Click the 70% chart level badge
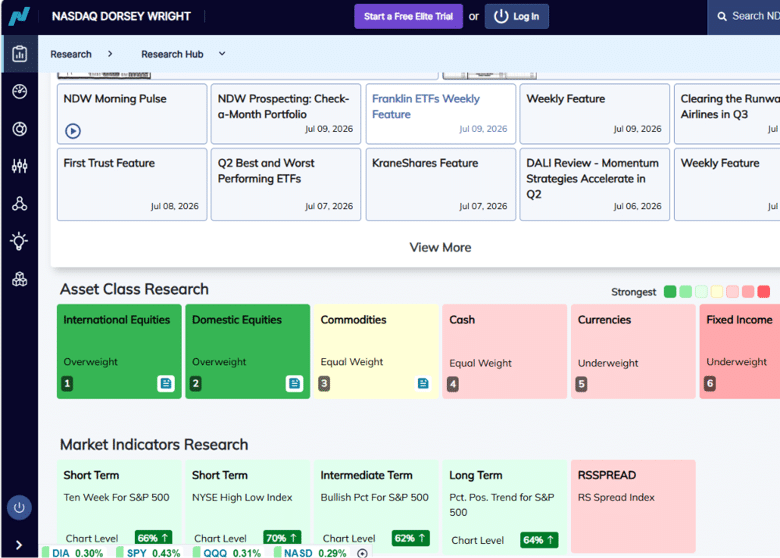 click(282, 538)
